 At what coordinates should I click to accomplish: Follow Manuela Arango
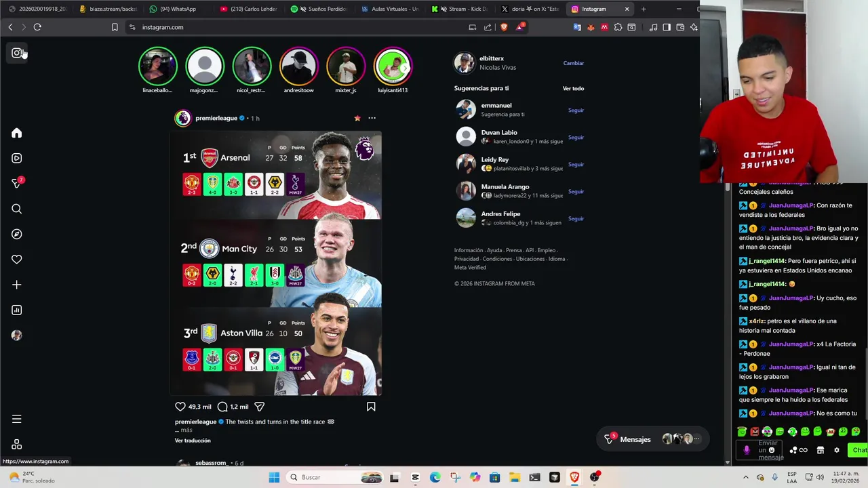click(x=576, y=191)
